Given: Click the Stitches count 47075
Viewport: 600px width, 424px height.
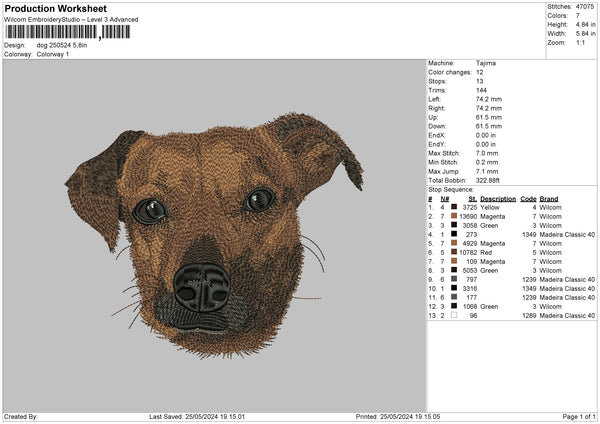Looking at the screenshot, I should 585,7.
